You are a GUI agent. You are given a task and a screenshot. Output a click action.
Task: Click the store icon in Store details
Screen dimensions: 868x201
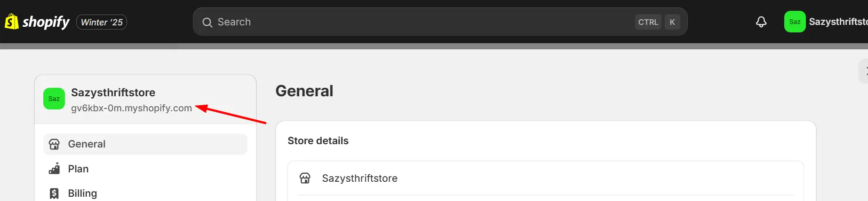(x=305, y=178)
